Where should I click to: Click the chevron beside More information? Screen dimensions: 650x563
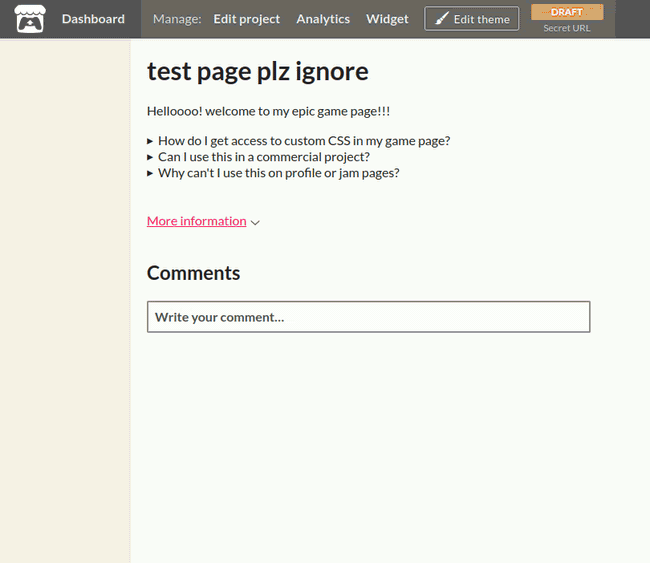pos(255,223)
